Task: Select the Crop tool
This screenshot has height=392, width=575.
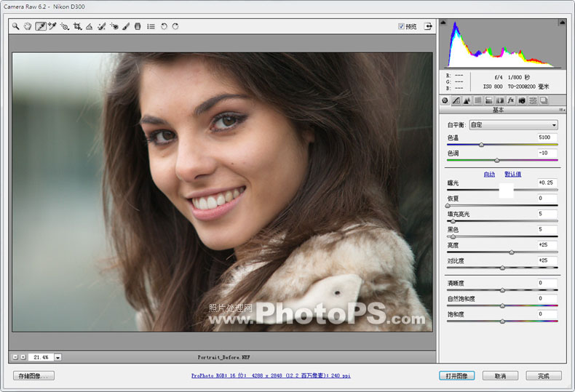Action: click(77, 26)
